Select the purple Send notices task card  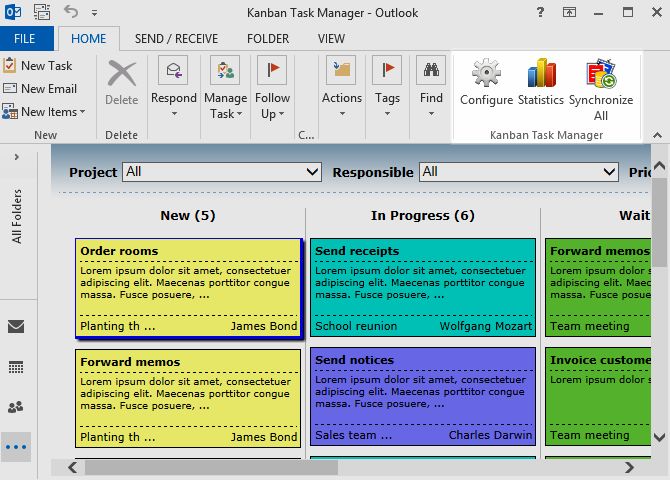pyautogui.click(x=423, y=396)
